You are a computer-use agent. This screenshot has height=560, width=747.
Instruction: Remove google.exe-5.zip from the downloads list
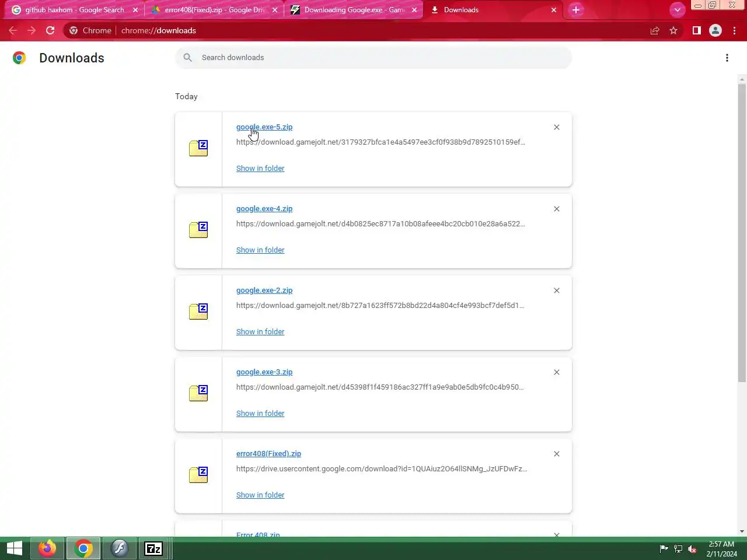557,127
